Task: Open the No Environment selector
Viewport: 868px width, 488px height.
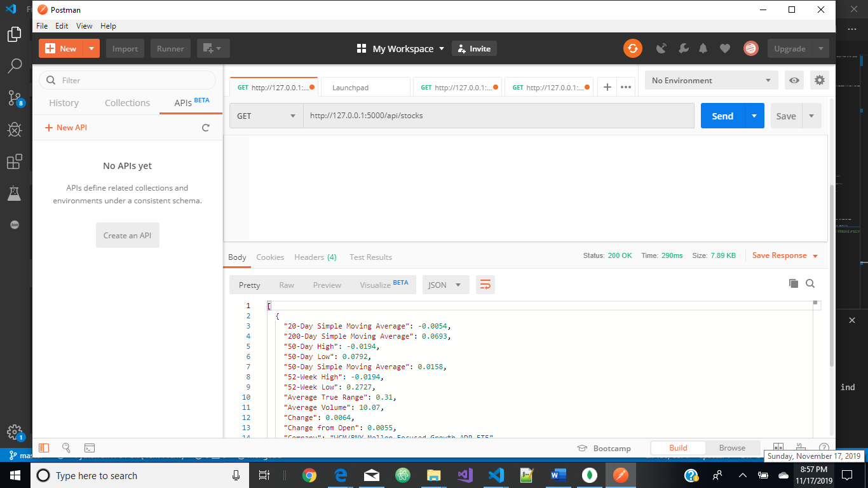Action: point(712,80)
